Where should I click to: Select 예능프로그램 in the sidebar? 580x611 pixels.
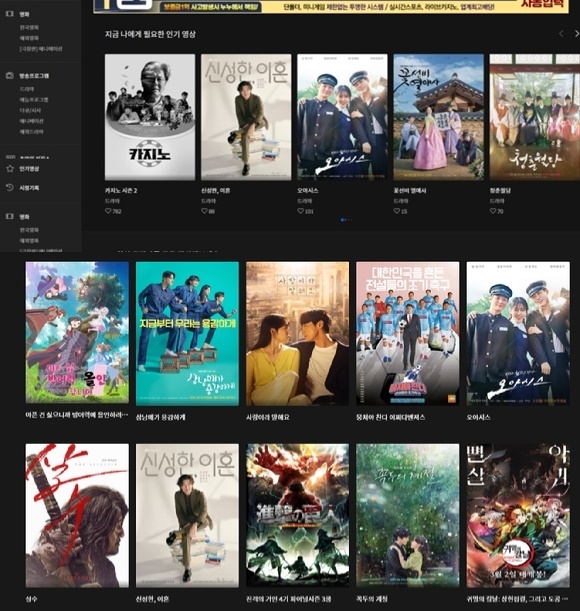pos(34,100)
